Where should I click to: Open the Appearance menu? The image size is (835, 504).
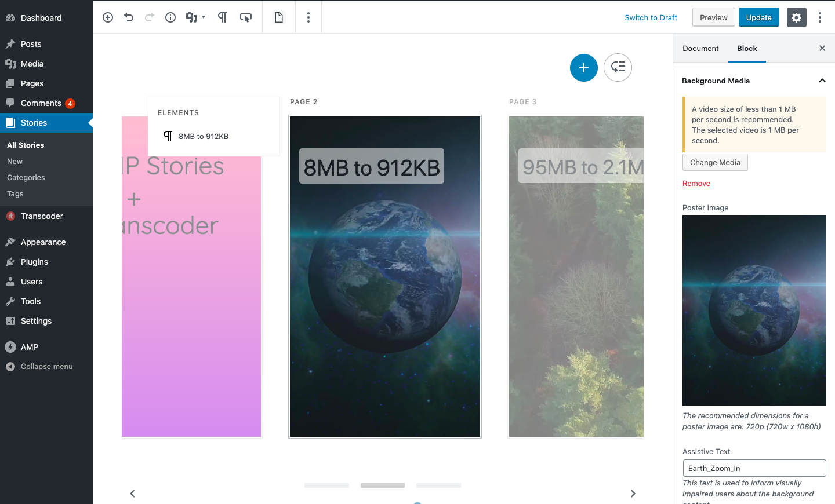[46, 242]
